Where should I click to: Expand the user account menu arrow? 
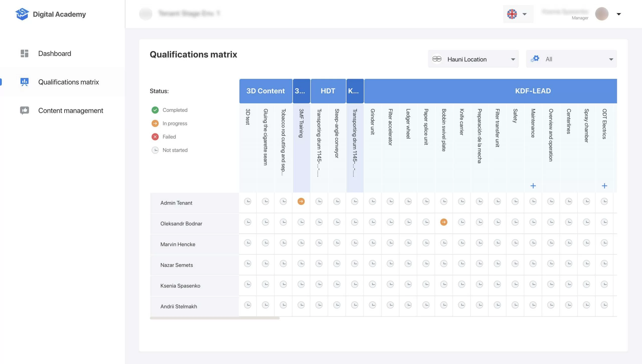[619, 14]
